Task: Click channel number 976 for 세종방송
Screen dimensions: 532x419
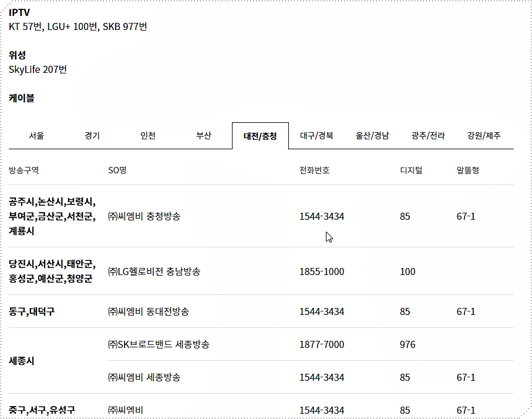Action: click(x=404, y=345)
